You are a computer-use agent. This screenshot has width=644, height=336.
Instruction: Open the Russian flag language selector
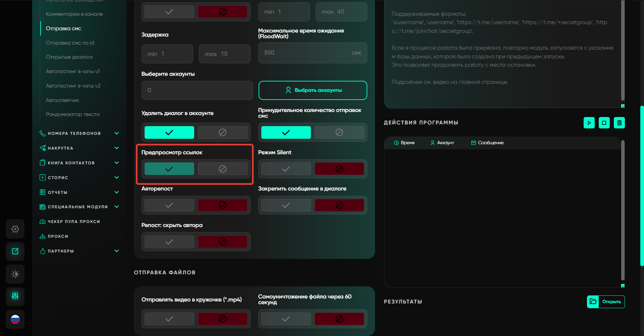15,319
